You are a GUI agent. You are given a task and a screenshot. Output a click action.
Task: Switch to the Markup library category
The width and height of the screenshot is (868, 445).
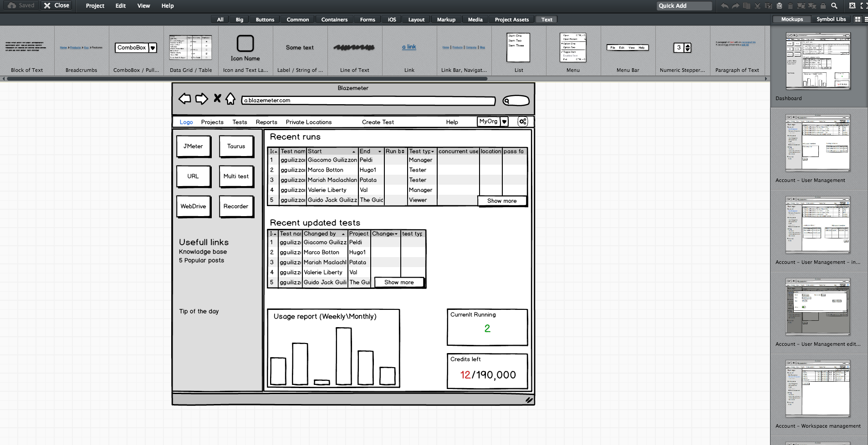coord(446,20)
